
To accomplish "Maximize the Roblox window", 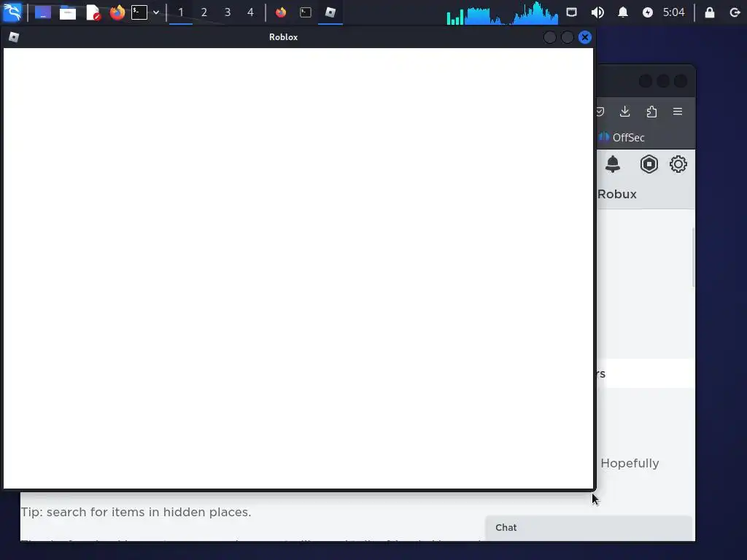I will coord(567,37).
